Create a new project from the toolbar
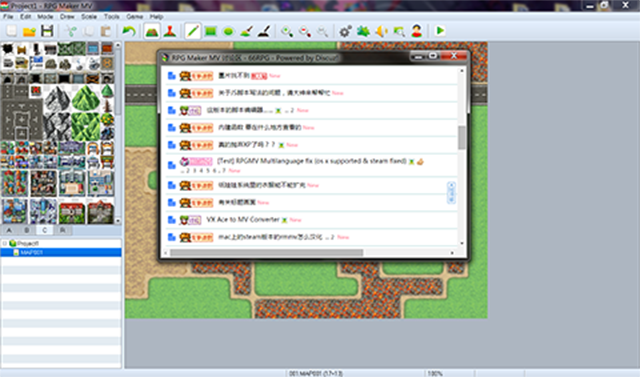Image resolution: width=640 pixels, height=377 pixels. point(11,31)
